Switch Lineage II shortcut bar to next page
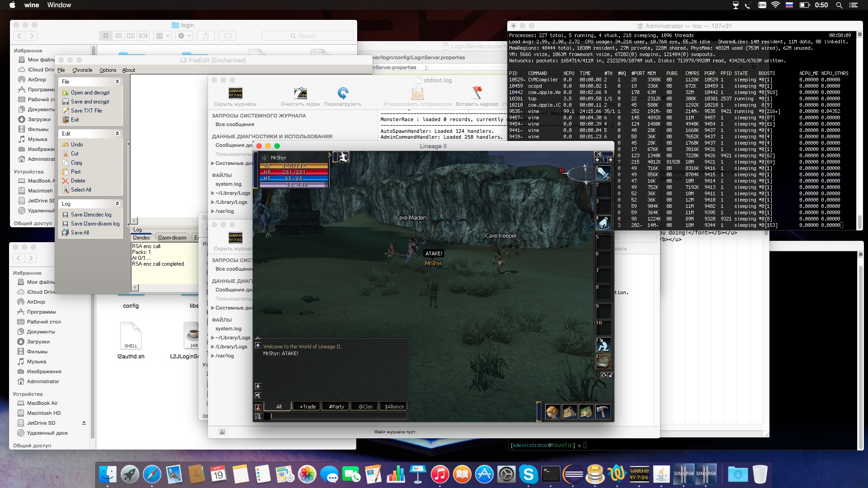This screenshot has width=868, height=488. (x=610, y=160)
